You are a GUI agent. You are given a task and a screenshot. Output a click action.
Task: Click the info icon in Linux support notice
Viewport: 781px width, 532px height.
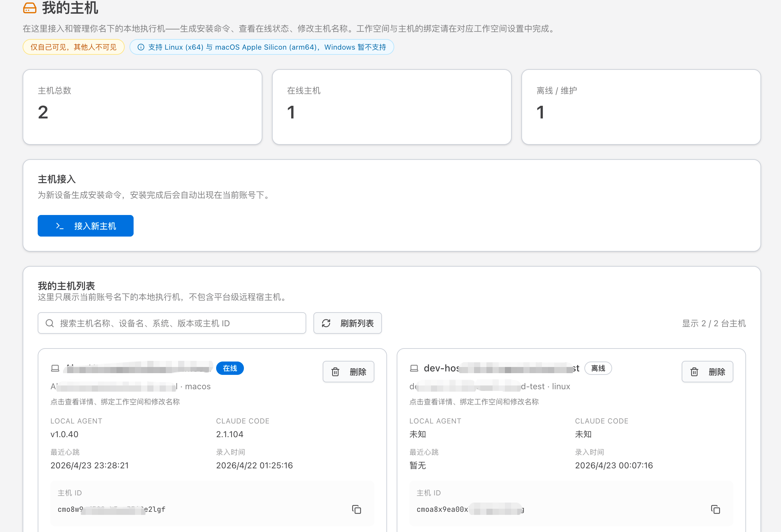click(x=141, y=47)
